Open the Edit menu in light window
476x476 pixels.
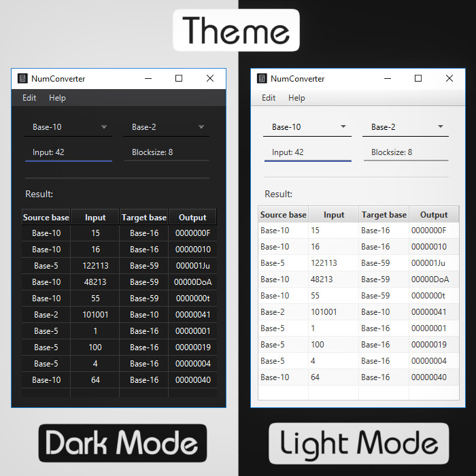coord(269,98)
